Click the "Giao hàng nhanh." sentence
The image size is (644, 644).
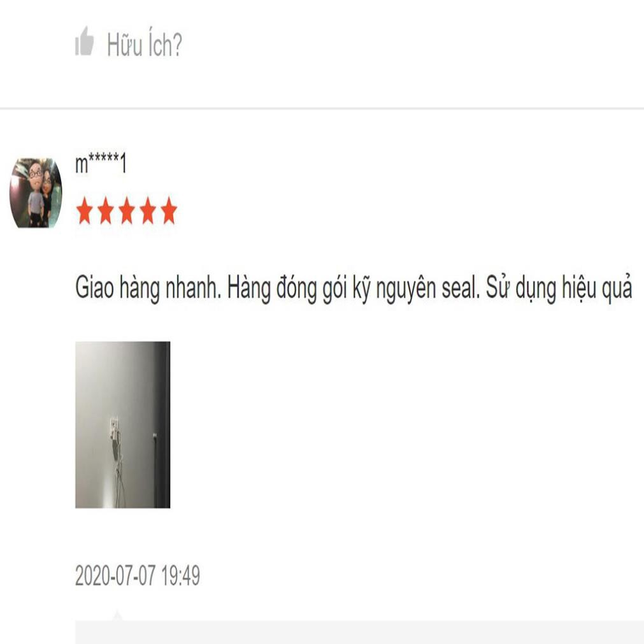pos(148,288)
